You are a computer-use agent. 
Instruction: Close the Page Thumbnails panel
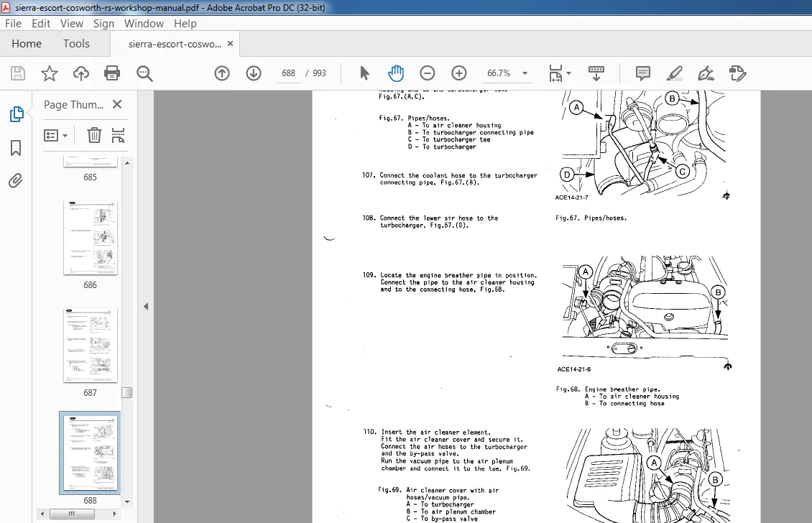coord(117,104)
